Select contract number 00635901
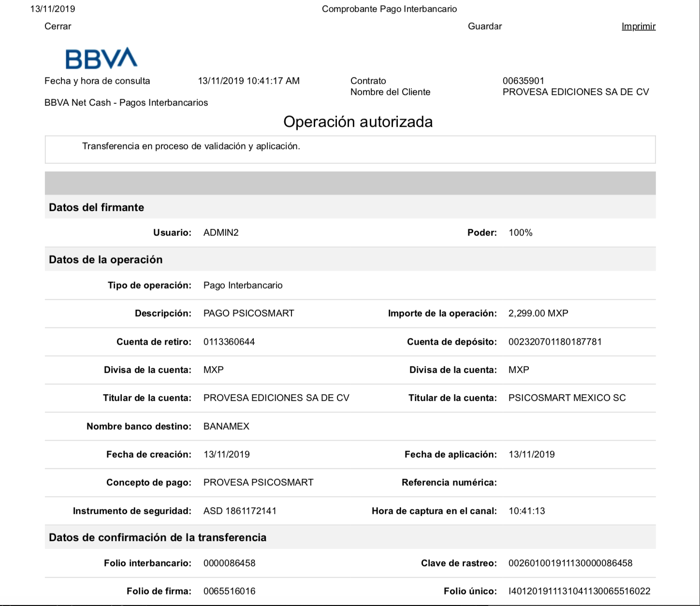 524,81
